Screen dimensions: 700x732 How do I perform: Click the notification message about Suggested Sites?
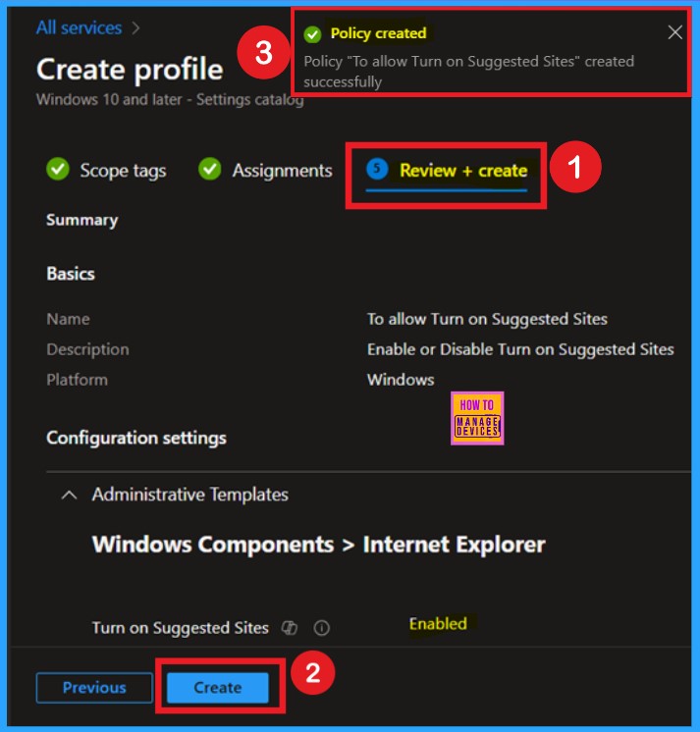(469, 72)
